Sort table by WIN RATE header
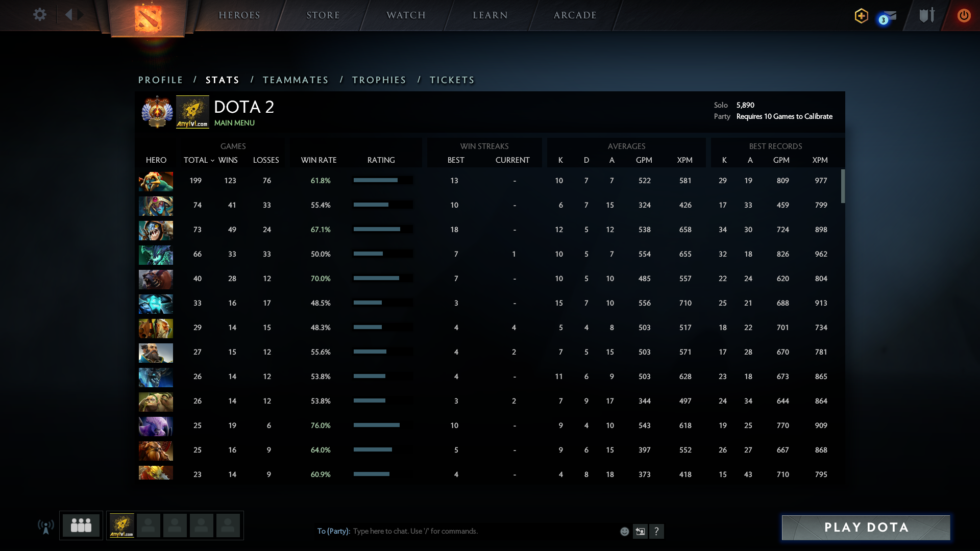 click(318, 160)
